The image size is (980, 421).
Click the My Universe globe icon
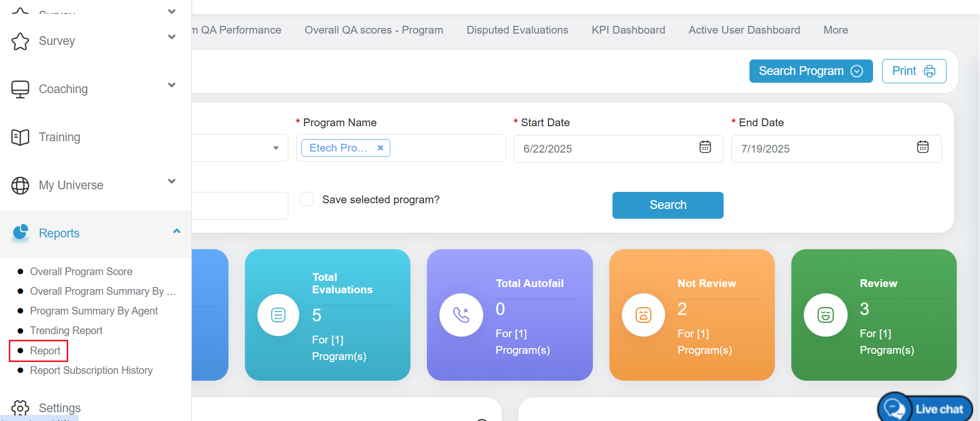pyautogui.click(x=20, y=186)
